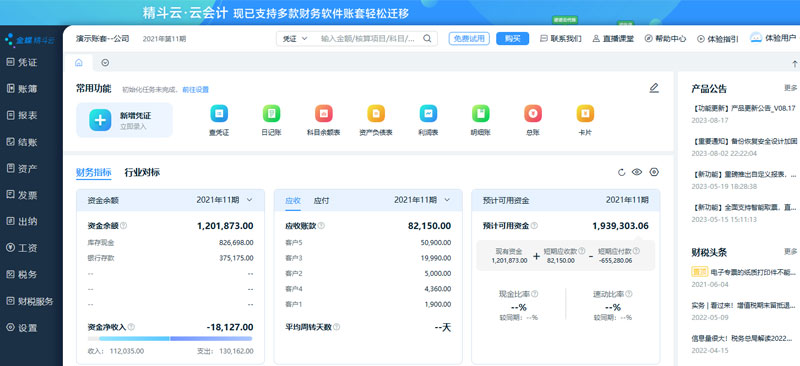The image size is (800, 366).
Task: Open the 资产负债表 shortcut icon
Action: pos(376,113)
